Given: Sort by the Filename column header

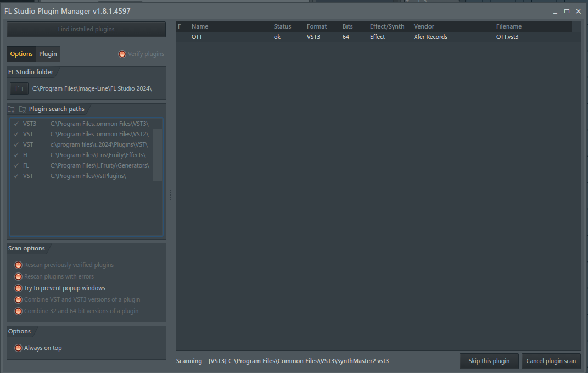Looking at the screenshot, I should pyautogui.click(x=509, y=26).
